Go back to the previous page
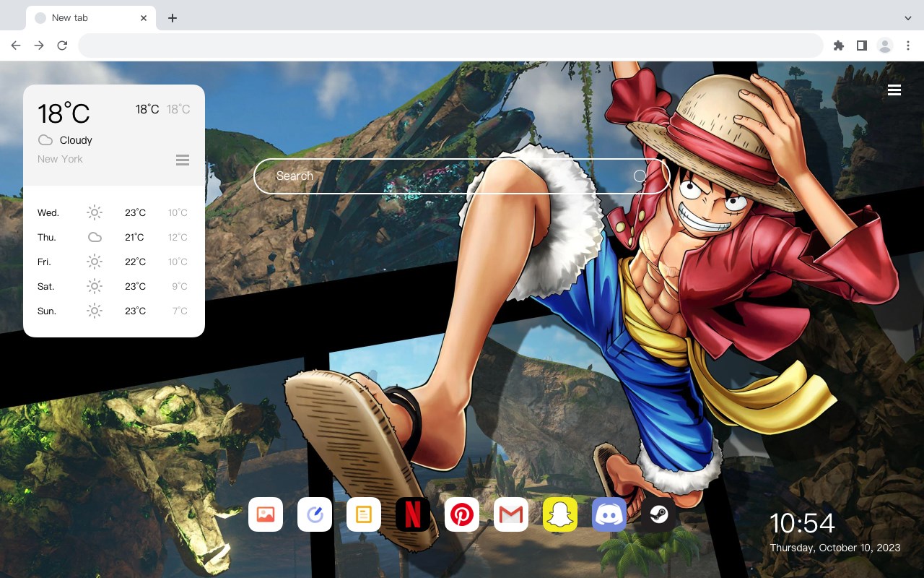Screen dimensions: 924x578 tap(16, 46)
